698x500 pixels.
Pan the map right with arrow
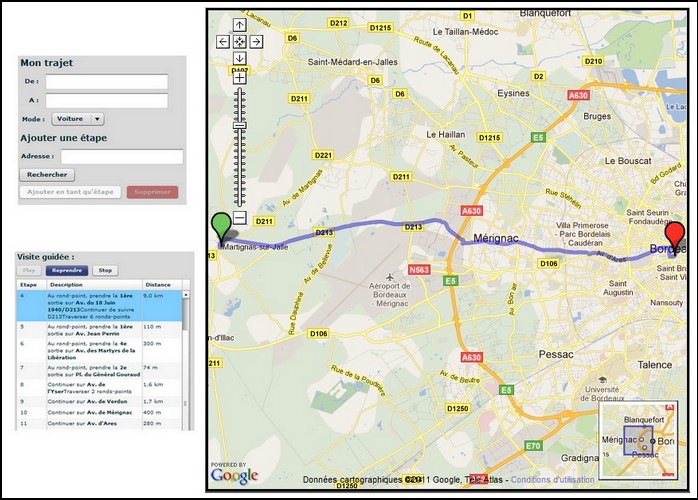point(256,42)
